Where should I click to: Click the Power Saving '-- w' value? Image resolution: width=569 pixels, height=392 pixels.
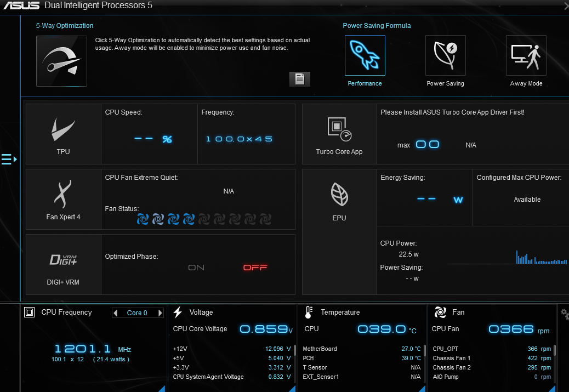coord(412,279)
